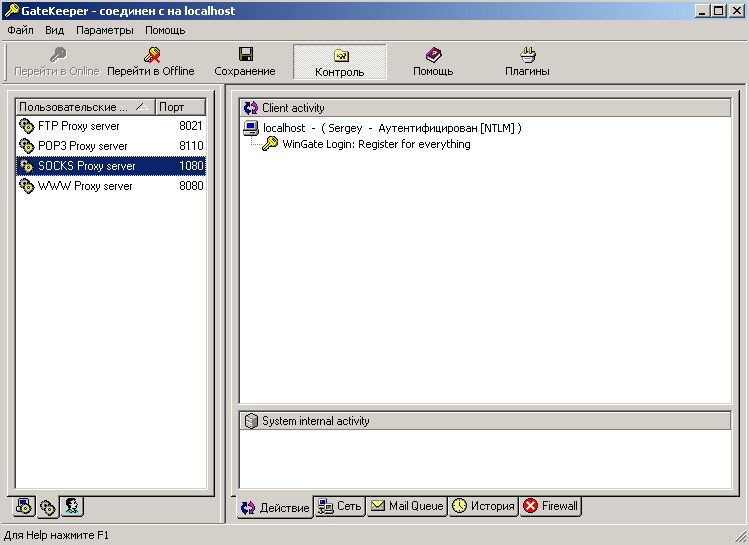The image size is (749, 545).
Task: Click port value 8110
Action: pyautogui.click(x=191, y=146)
